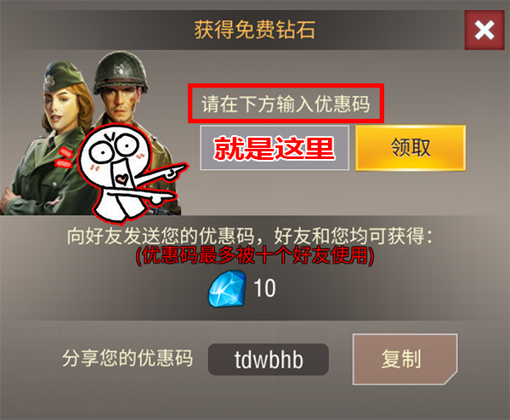
Task: Click the 复制 copy button
Action: [x=405, y=359]
